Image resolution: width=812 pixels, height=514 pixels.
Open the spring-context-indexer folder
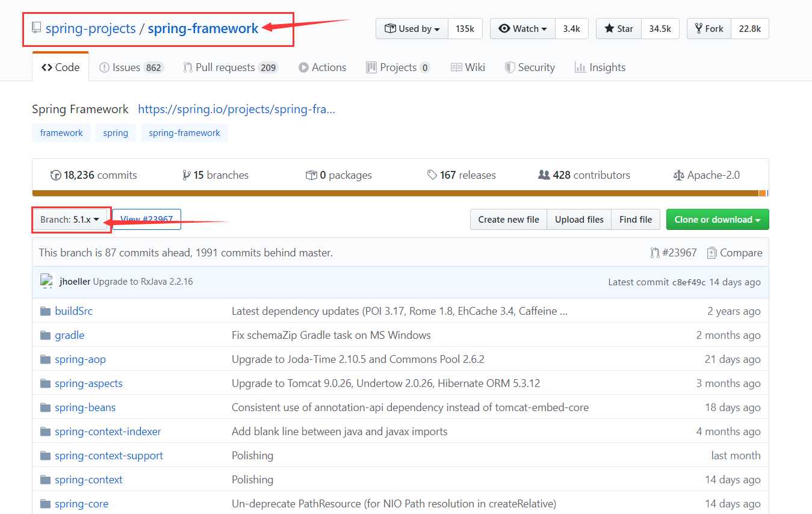tap(108, 432)
